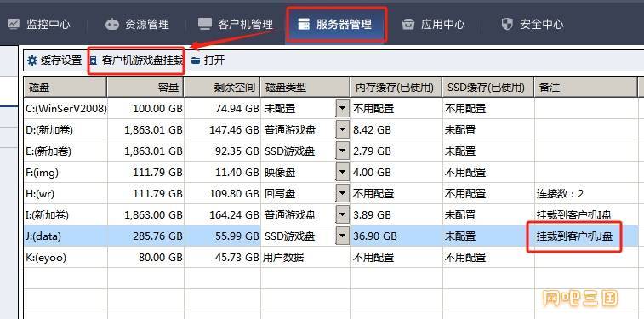Click the 资源管理 gamepad icon
Image resolution: width=644 pixels, height=319 pixels.
pyautogui.click(x=111, y=24)
